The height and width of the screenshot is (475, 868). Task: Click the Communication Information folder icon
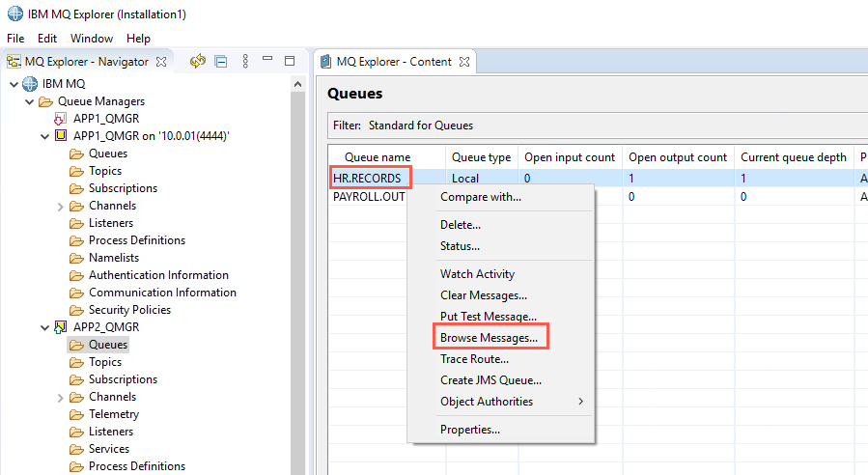(76, 293)
